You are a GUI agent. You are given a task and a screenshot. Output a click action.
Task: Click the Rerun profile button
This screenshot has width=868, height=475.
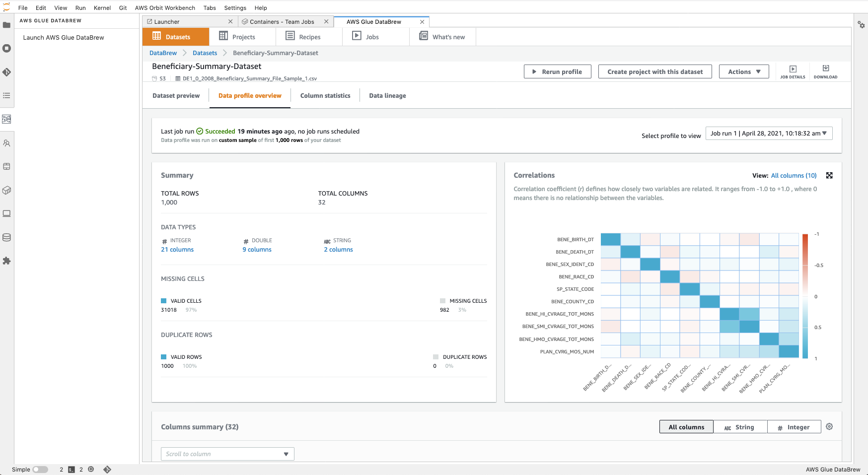557,71
